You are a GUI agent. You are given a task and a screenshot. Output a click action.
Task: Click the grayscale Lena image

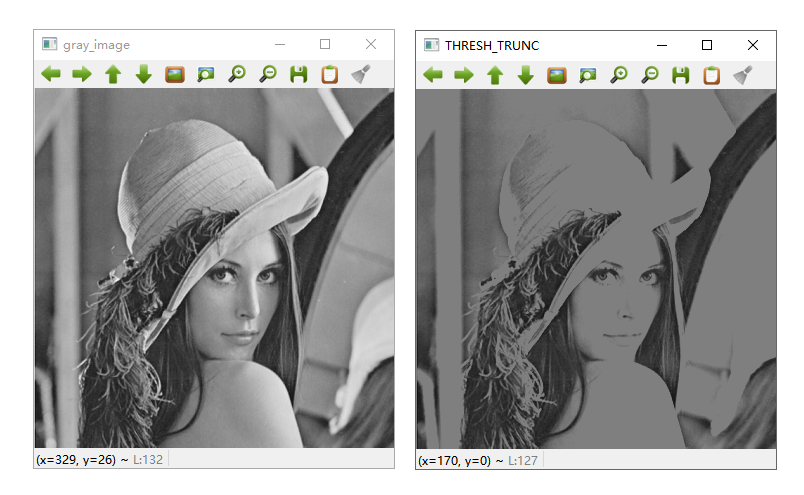[214, 268]
